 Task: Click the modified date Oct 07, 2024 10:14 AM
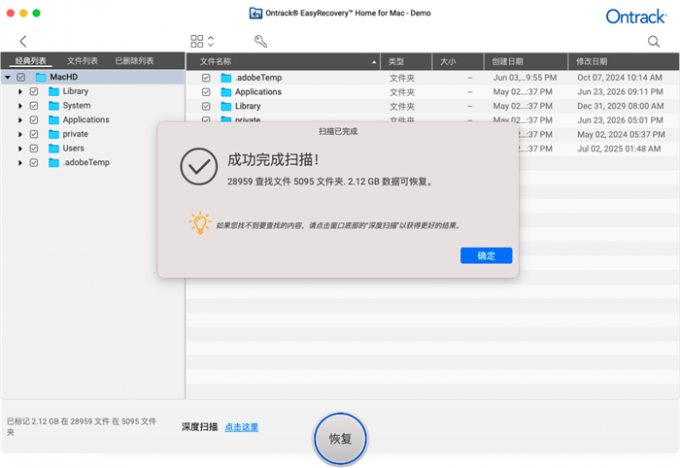(620, 78)
